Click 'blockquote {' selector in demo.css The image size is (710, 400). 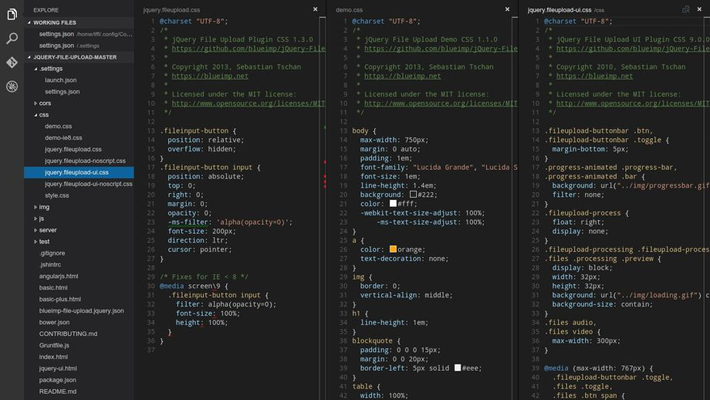click(376, 341)
